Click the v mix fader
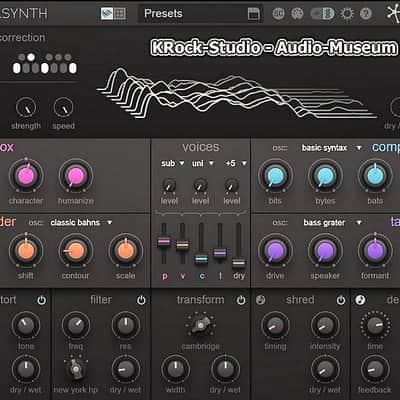The height and width of the screenshot is (400, 400). [x=182, y=245]
